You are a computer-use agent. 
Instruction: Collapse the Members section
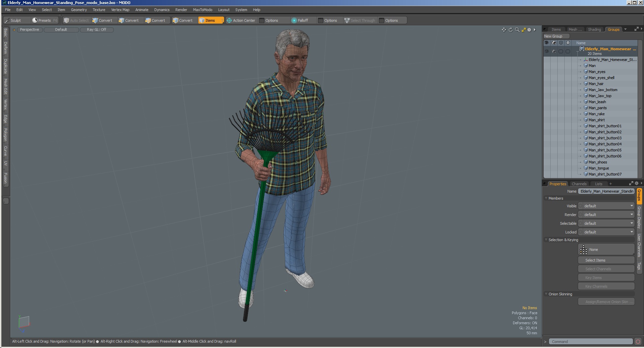[546, 198]
